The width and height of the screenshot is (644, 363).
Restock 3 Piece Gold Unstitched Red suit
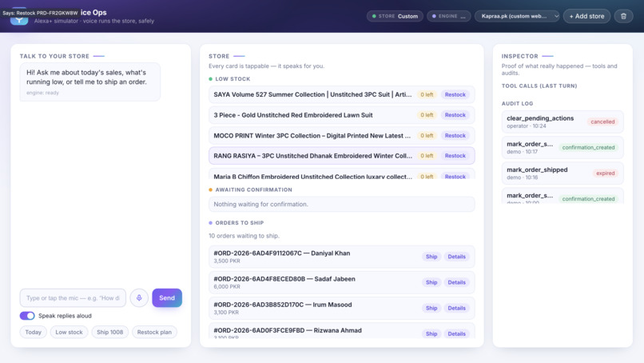(x=455, y=115)
